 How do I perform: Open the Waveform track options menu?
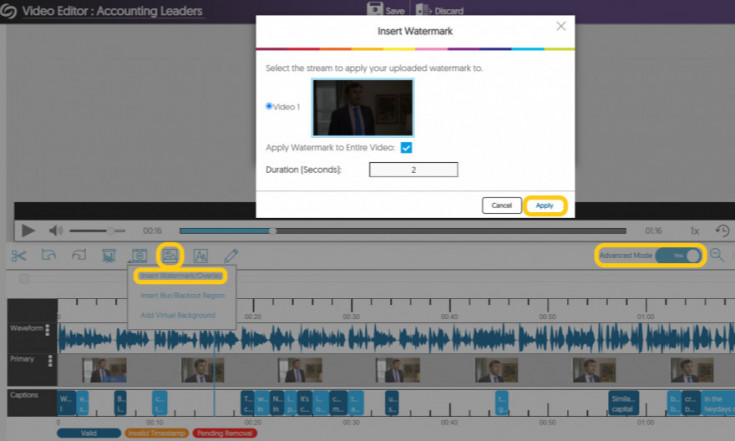(x=47, y=330)
